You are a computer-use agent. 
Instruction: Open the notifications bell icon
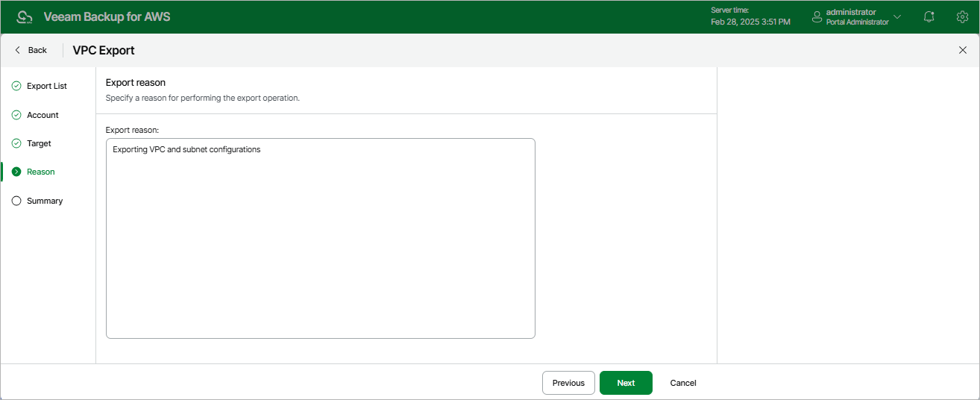[x=929, y=16]
